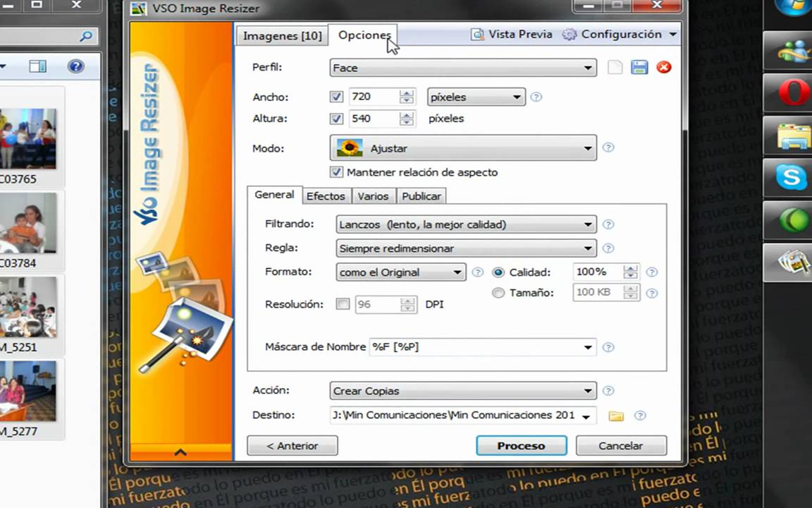Toggle preview pane icon in Explorer window
This screenshot has height=508, width=812.
point(38,66)
